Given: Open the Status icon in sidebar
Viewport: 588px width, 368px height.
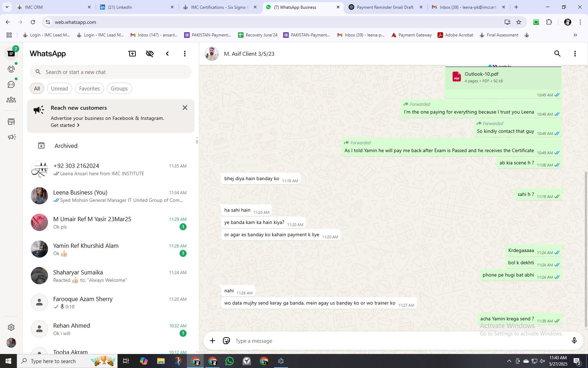Looking at the screenshot, I should [x=11, y=69].
